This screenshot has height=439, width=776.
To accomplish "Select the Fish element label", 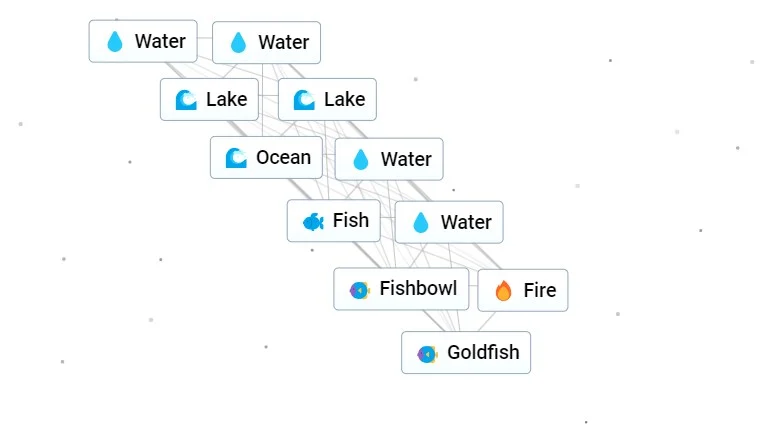I will [x=351, y=220].
